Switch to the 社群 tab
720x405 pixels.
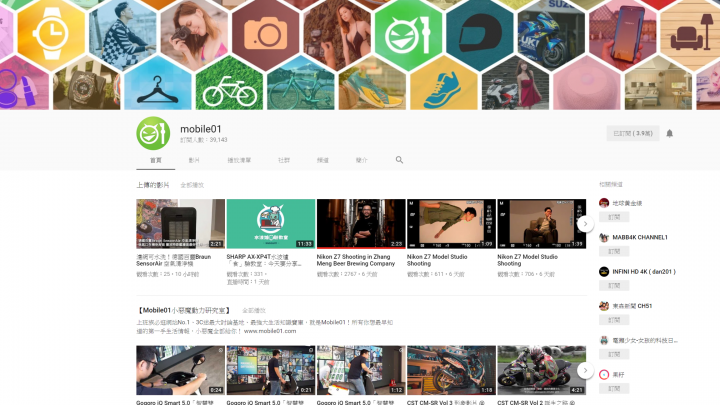click(284, 160)
